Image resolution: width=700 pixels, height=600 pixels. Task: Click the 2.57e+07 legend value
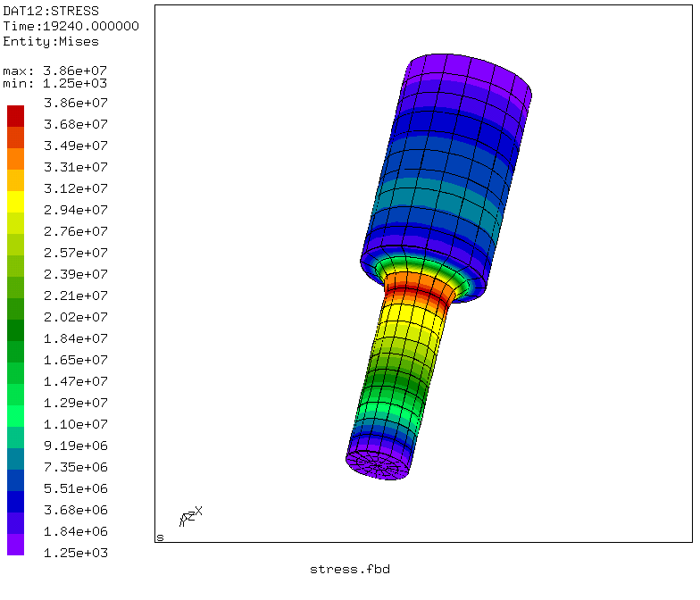[76, 253]
